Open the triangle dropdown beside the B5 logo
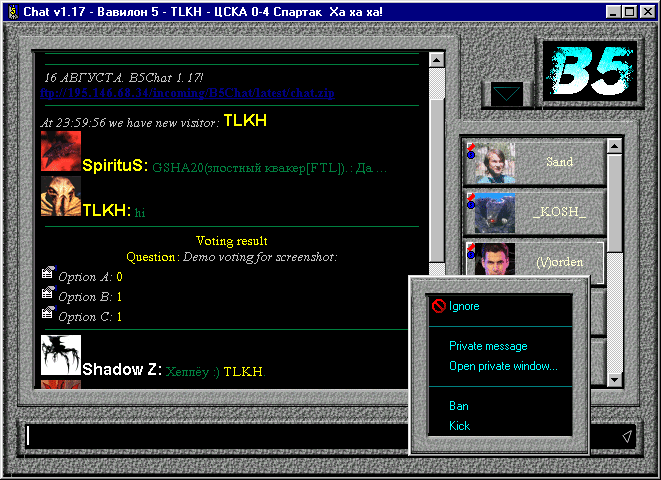The image size is (661, 480). coord(508,95)
